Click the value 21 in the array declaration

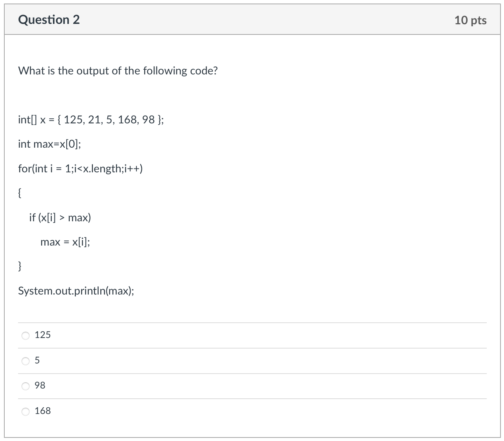93,120
